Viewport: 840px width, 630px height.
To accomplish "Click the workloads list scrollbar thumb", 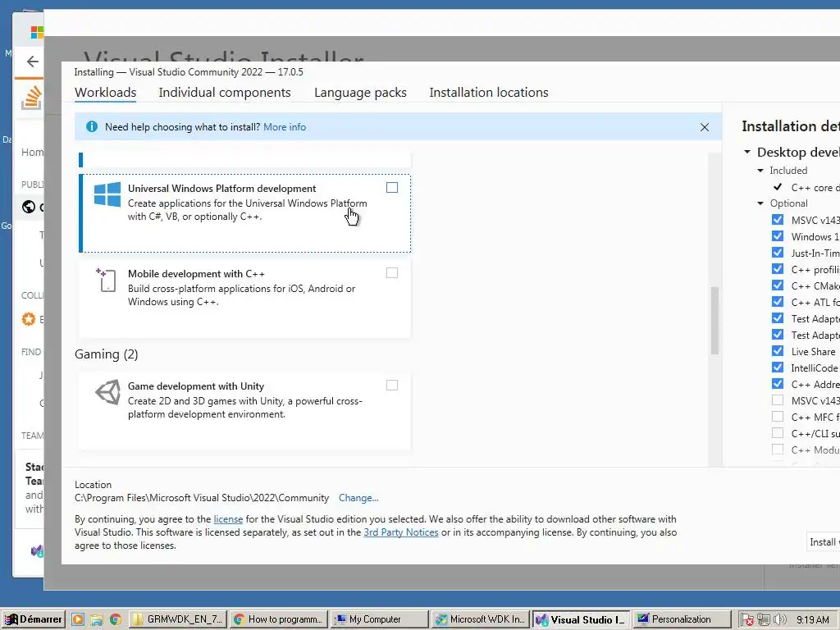I will [x=714, y=321].
